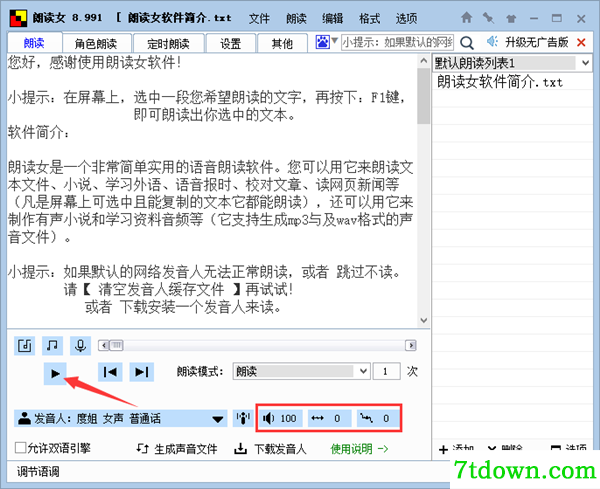Start reading with the play button

tap(55, 373)
